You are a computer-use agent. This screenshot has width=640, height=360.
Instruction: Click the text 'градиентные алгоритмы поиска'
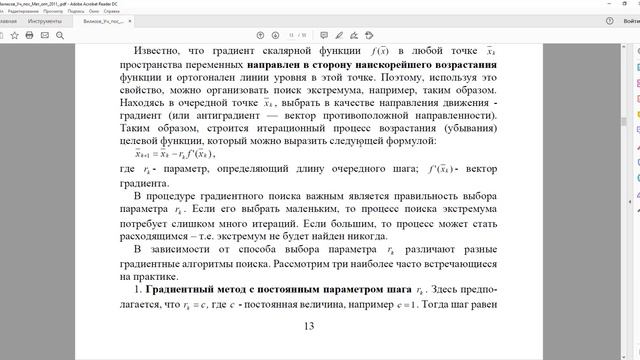click(x=195, y=264)
